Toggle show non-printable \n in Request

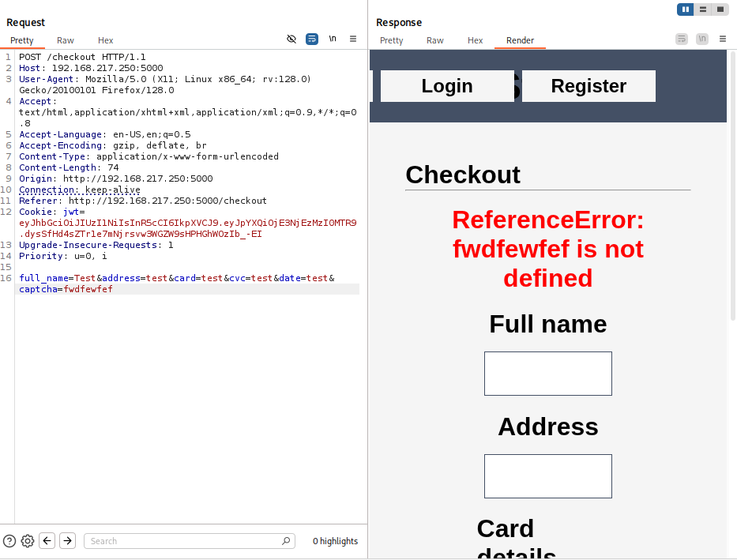[333, 39]
